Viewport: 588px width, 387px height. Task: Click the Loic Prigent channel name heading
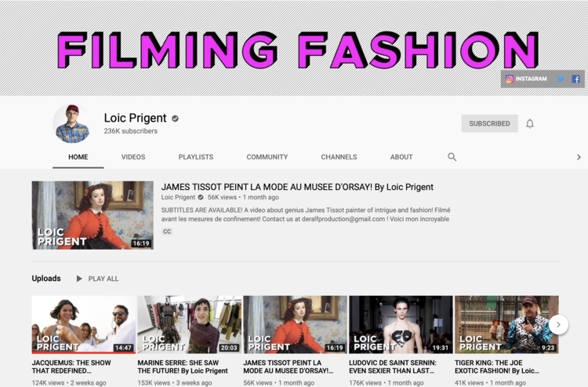[135, 119]
